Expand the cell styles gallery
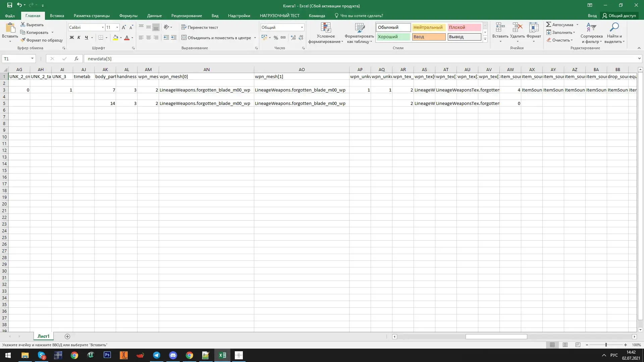644x362 pixels. tap(485, 39)
